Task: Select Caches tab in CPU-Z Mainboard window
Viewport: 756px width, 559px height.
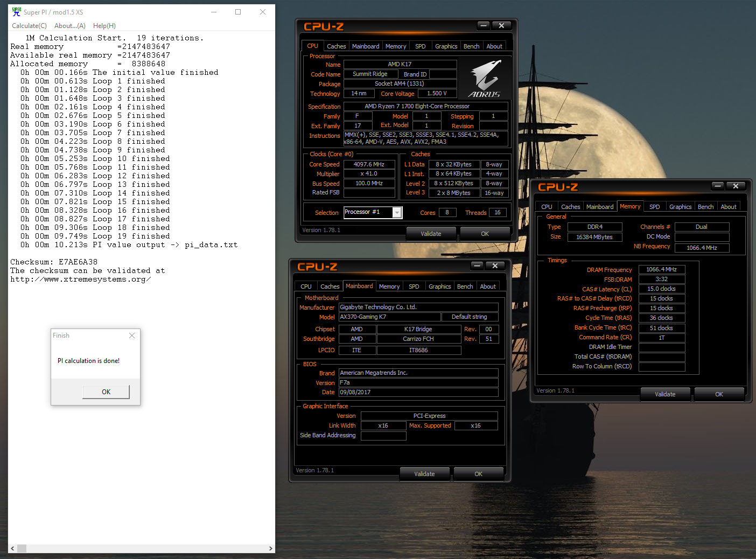Action: (x=330, y=287)
